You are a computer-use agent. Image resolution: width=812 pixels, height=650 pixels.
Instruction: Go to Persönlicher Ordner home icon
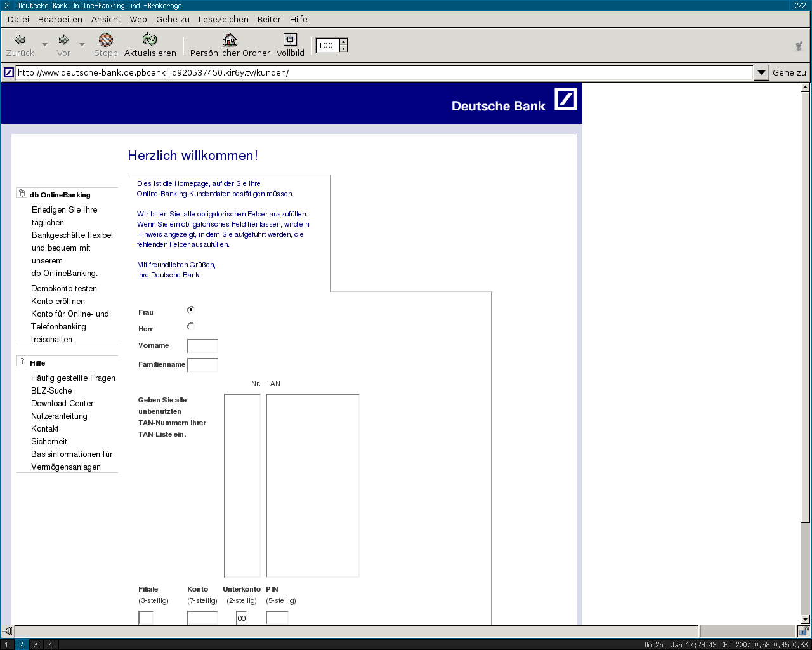230,40
